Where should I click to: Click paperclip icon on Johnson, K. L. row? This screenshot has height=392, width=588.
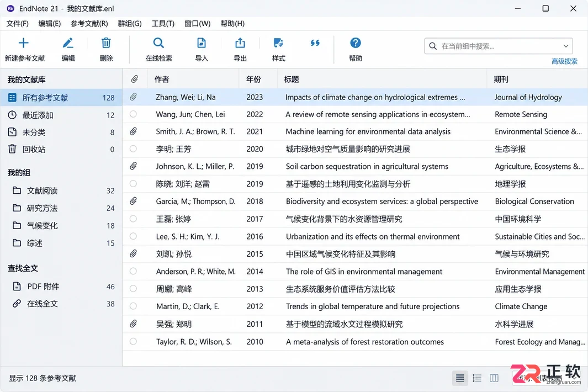(x=133, y=166)
